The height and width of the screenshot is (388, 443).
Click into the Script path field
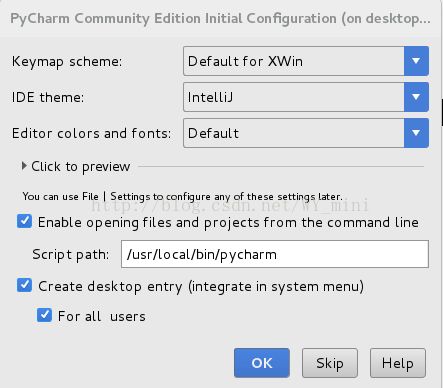(275, 254)
